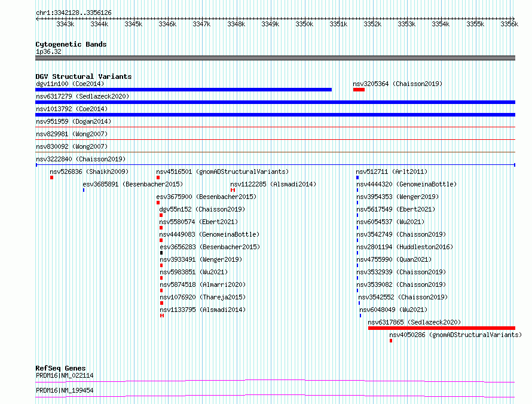Click the 3350k ruler tick label
This screenshot has height=404, width=532.
(x=304, y=25)
